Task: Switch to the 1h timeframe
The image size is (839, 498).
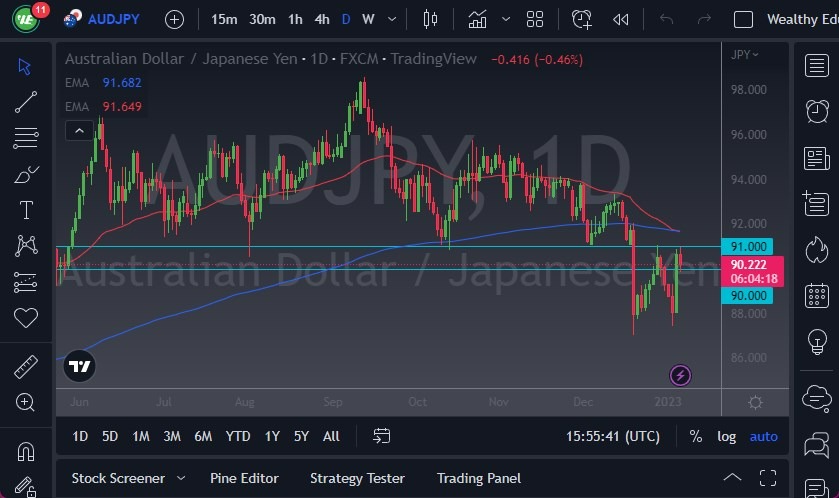Action: (x=295, y=20)
